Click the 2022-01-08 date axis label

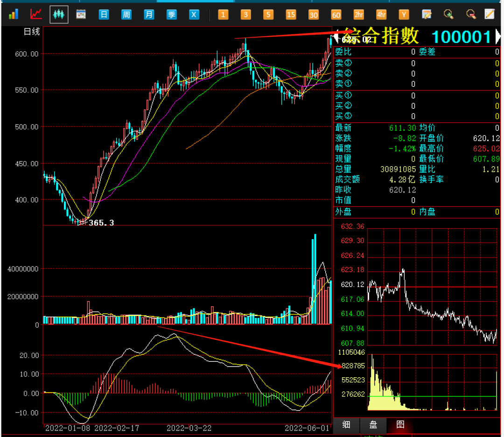(x=68, y=428)
